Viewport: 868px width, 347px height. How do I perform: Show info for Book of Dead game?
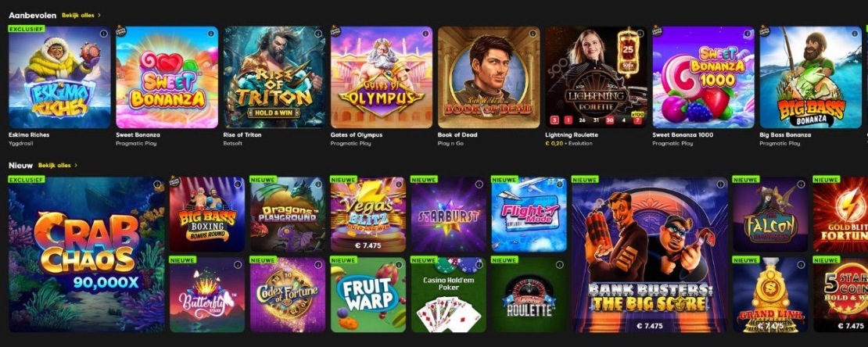tap(533, 34)
